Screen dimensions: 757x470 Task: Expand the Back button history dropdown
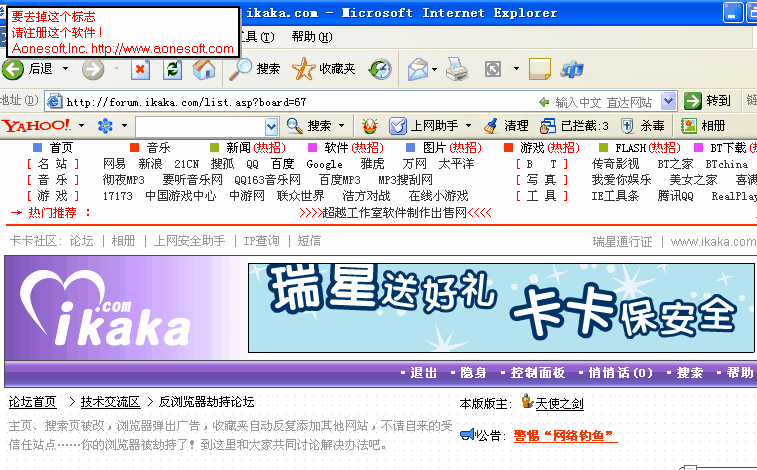click(65, 69)
